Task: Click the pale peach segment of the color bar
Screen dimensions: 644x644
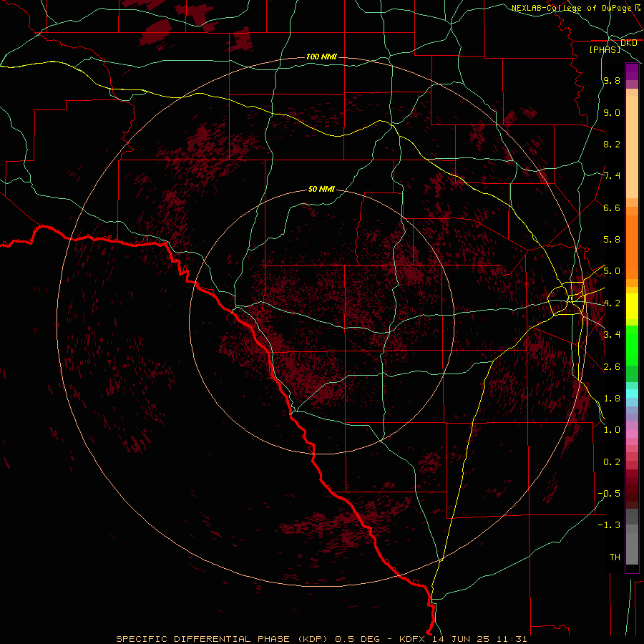Action: click(632, 147)
